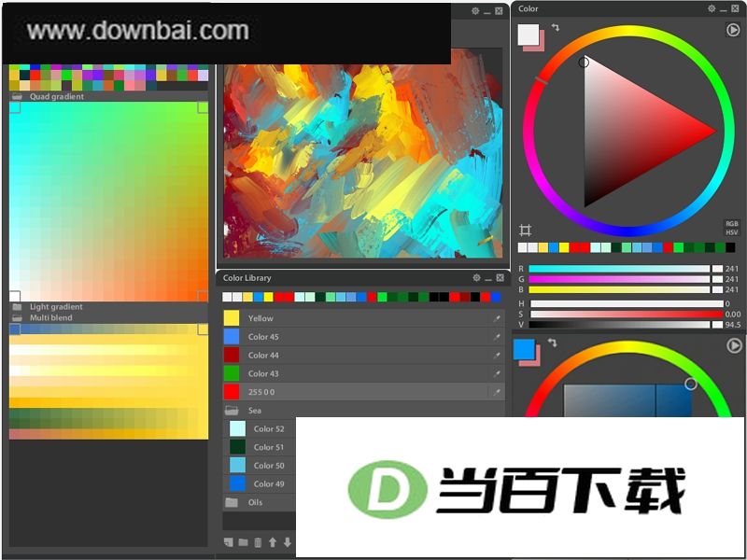The width and height of the screenshot is (747, 560).
Task: Click the R channel slider
Action: 619,269
